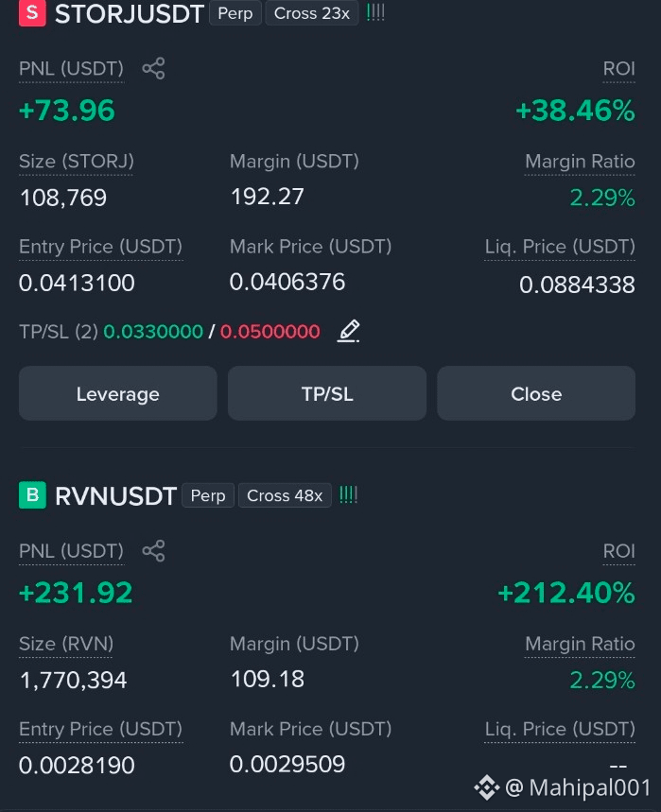Tap the Cross 48x margin tag
This screenshot has width=661, height=812.
pos(285,495)
